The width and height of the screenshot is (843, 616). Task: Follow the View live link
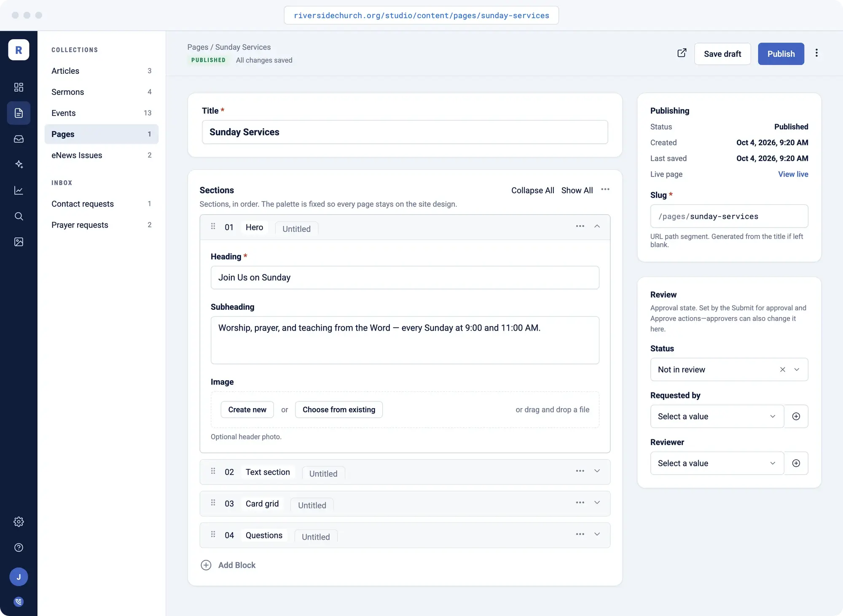pos(793,175)
